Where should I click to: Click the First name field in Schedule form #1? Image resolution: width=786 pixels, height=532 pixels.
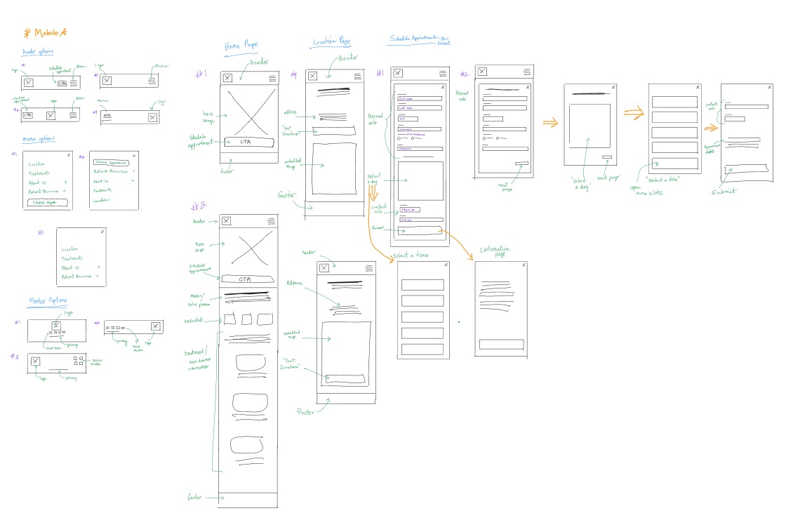(x=420, y=99)
